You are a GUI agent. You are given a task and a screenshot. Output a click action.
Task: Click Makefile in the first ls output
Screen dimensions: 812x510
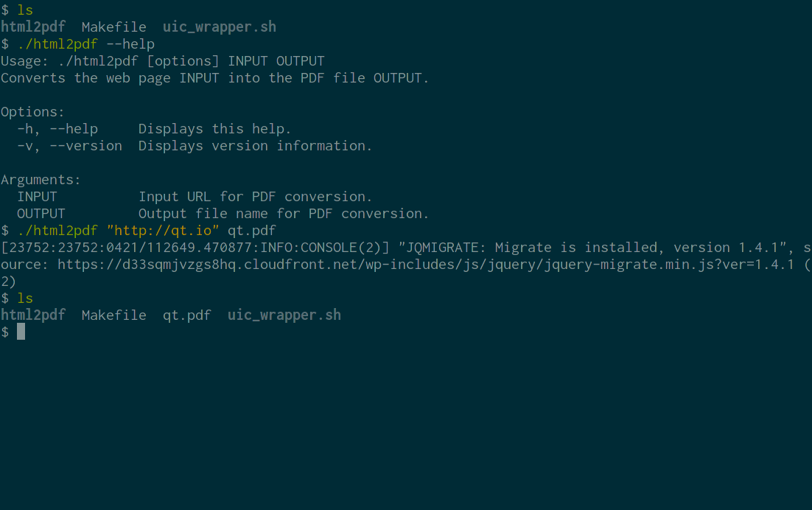pos(113,27)
